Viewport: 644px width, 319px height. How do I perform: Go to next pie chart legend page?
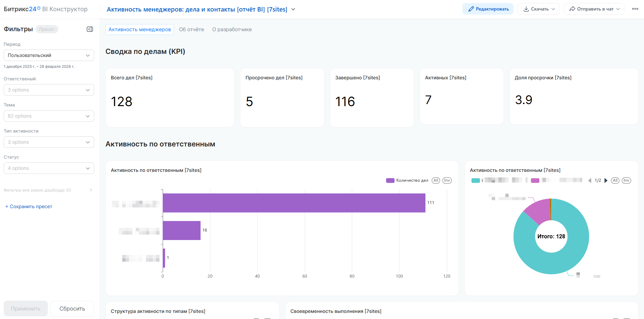tap(606, 180)
